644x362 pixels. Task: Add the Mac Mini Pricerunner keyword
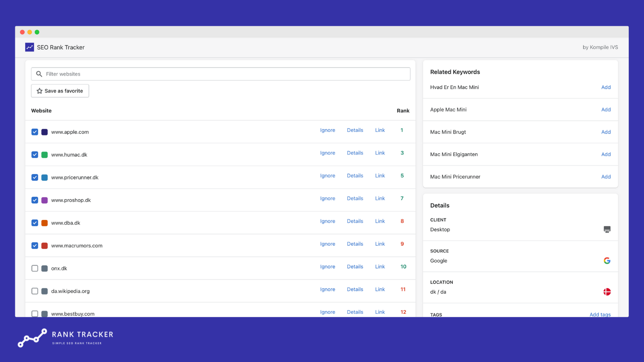tap(606, 177)
